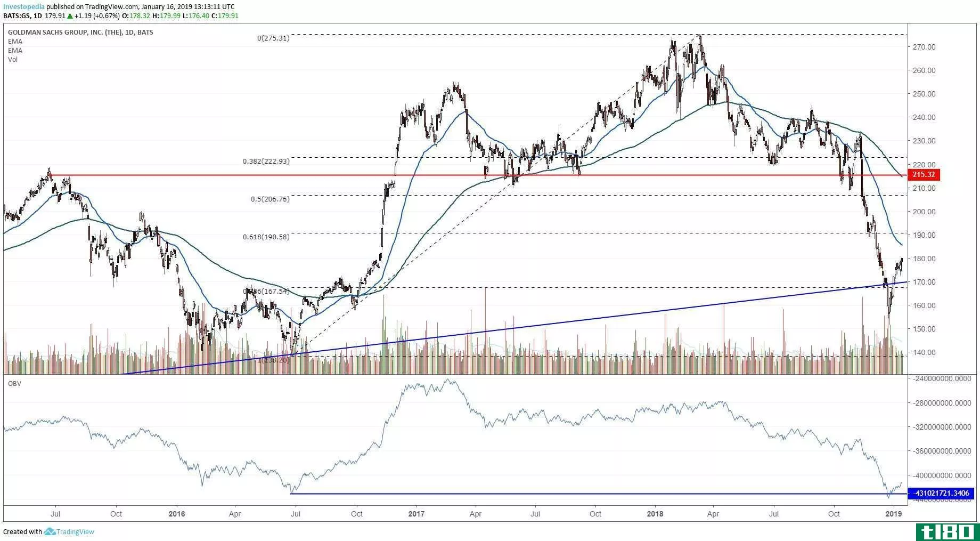Click the 0.382(222.93) Fibonacci label

pos(266,161)
